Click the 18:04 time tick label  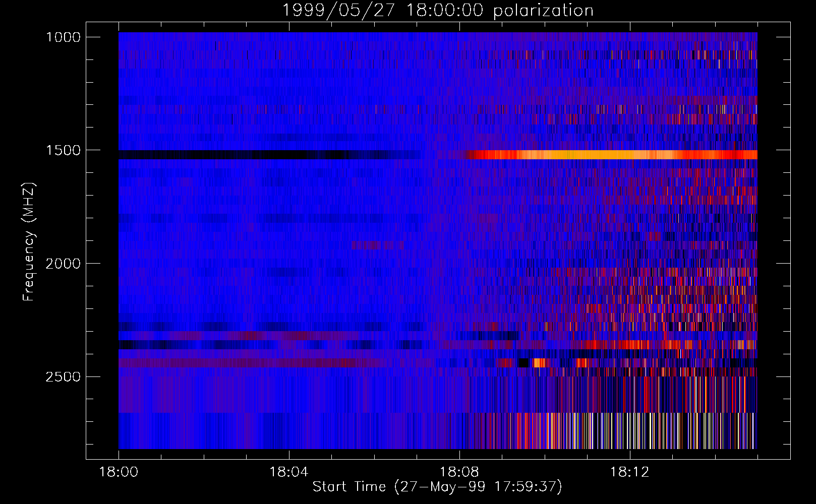tap(289, 472)
